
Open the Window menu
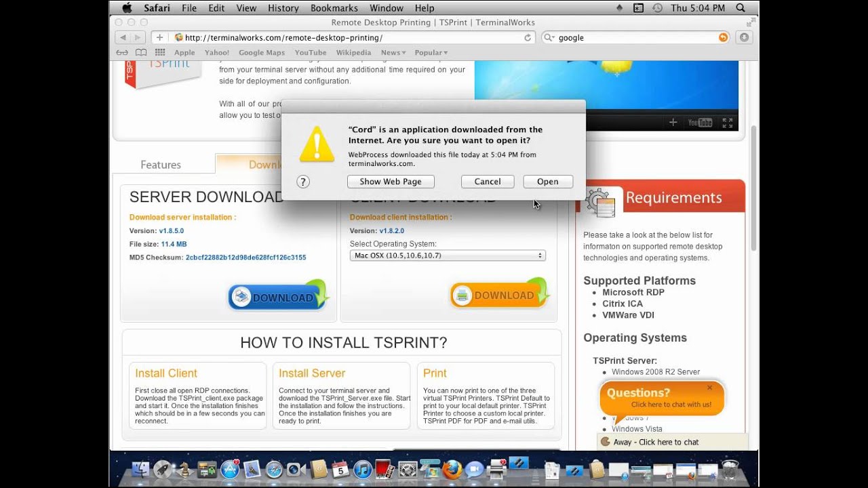click(x=387, y=8)
